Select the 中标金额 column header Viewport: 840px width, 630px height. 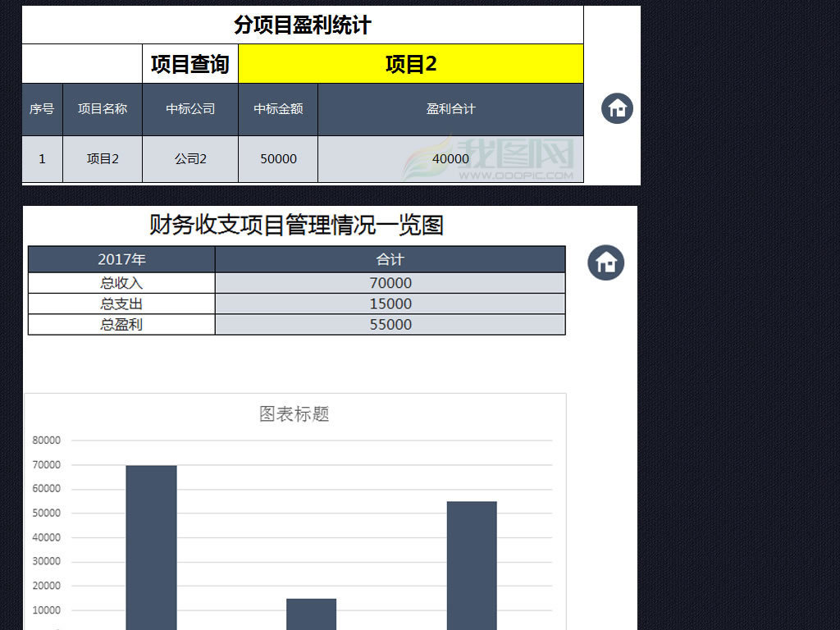278,109
